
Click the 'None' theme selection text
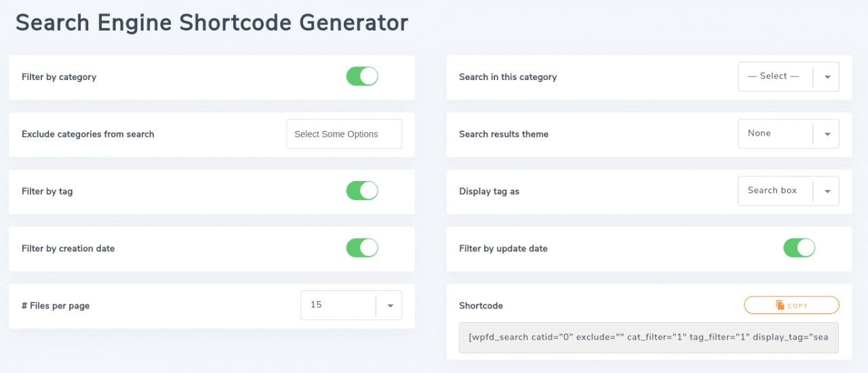tap(759, 134)
